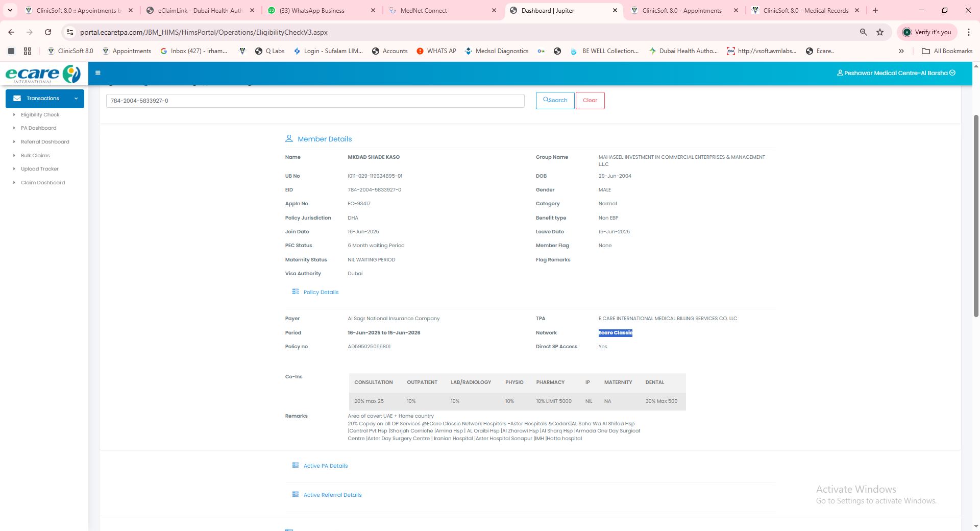Viewport: 980px width, 531px height.
Task: Open the Login - Sufalam bookmark
Action: 328,51
